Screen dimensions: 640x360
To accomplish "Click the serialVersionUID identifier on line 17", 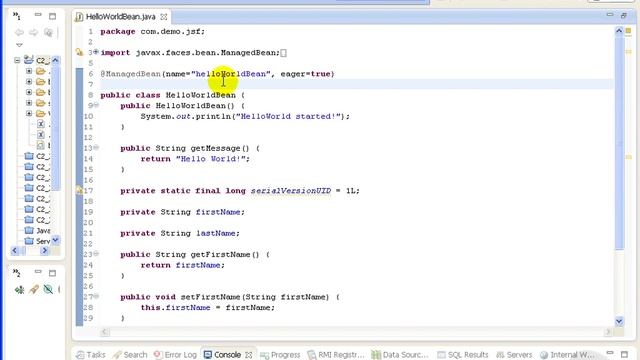I will click(x=291, y=191).
